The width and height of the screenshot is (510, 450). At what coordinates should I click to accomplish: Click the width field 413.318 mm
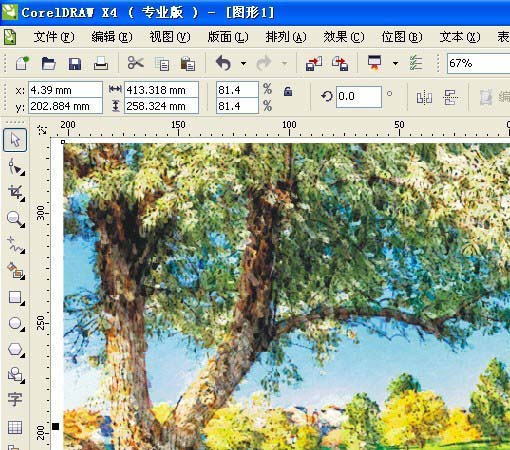pyautogui.click(x=161, y=90)
